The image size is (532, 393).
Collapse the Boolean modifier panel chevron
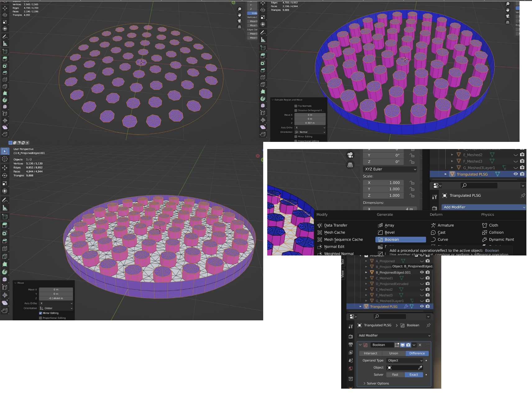pos(360,345)
